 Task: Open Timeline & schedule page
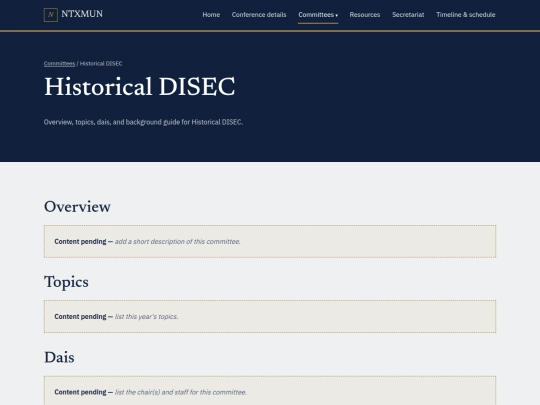(466, 15)
